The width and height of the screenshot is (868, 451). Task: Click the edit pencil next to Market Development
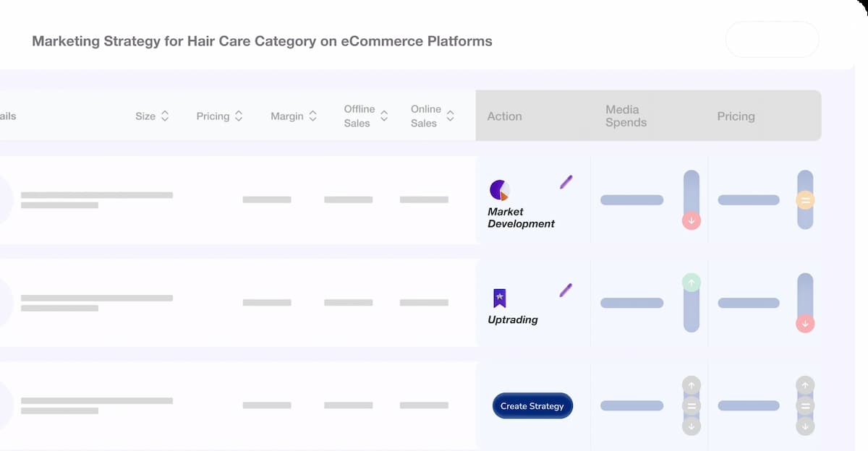tap(565, 182)
